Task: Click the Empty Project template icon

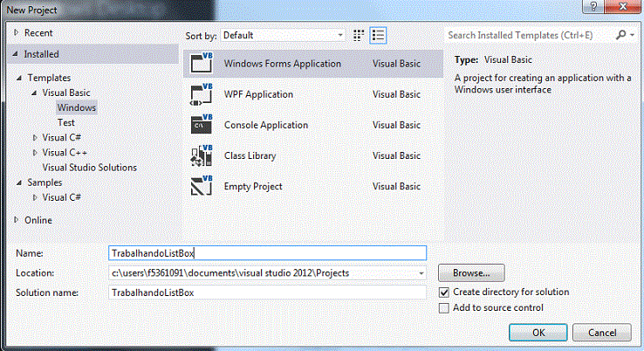Action: pyautogui.click(x=202, y=186)
